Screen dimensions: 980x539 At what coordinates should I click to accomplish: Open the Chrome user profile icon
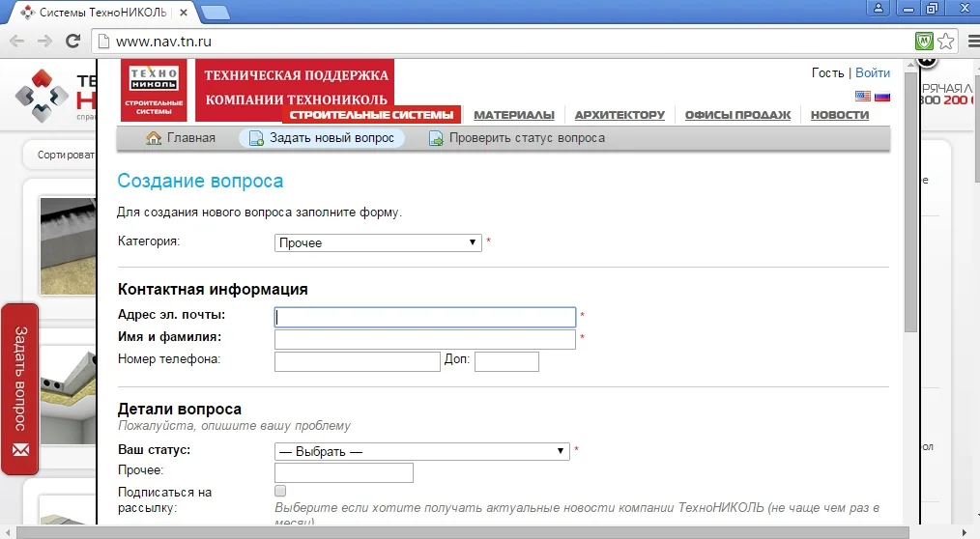879,8
